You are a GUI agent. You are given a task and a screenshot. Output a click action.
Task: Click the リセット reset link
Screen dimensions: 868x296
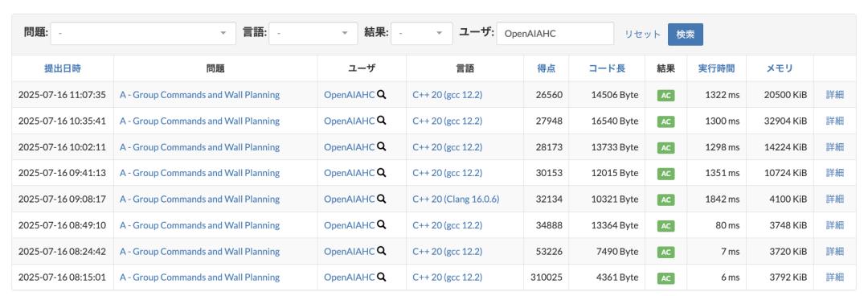[x=643, y=34]
